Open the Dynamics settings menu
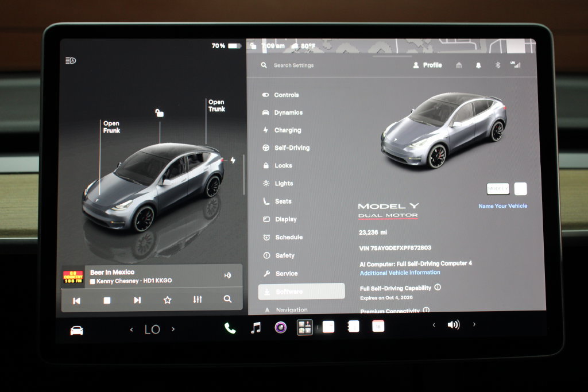Viewport: 588px width, 392px height. tap(283, 112)
